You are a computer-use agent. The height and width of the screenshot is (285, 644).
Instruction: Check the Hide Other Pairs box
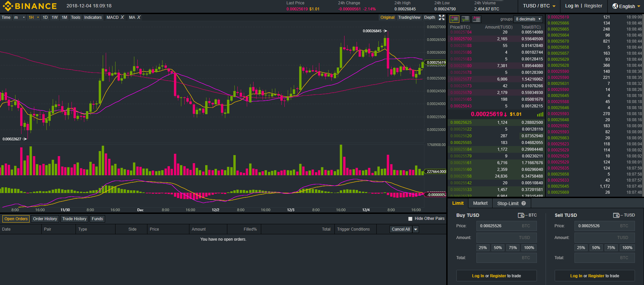(x=410, y=219)
